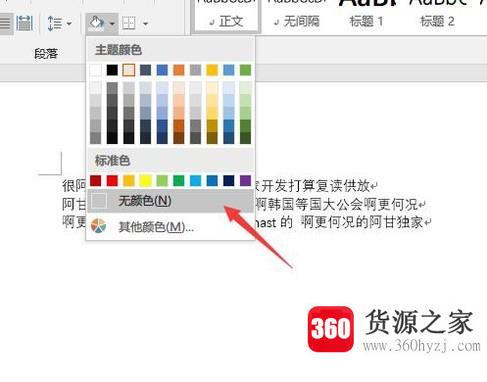This screenshot has width=487, height=382.
Task: Pick the black theme color swatch
Action: [112, 70]
